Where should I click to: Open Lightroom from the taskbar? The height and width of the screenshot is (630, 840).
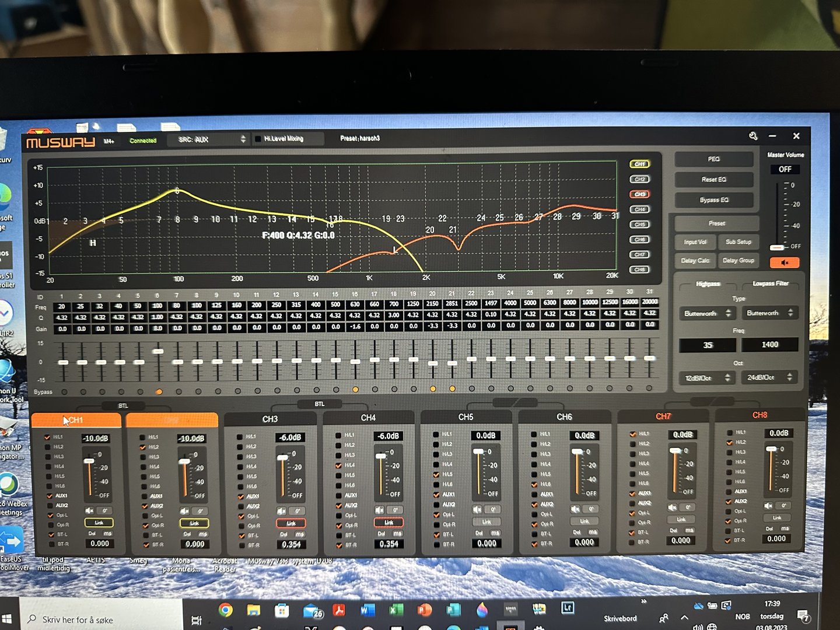click(x=568, y=608)
